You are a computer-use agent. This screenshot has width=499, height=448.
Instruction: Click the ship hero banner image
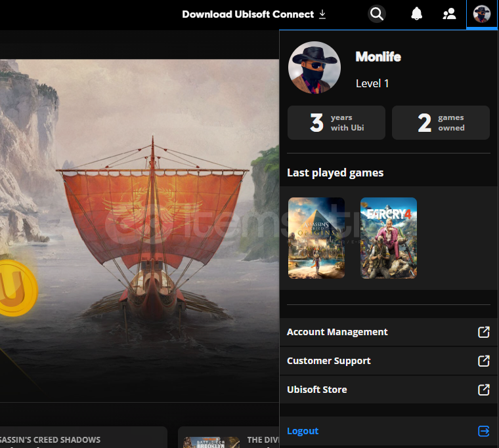pyautogui.click(x=139, y=230)
